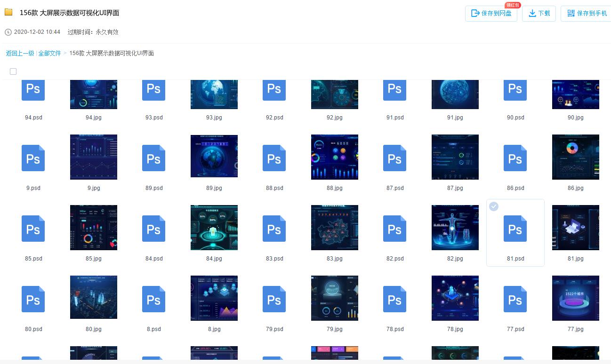The width and height of the screenshot is (611, 364).
Task: Click the file name label 9.jpg
Action: tap(94, 188)
